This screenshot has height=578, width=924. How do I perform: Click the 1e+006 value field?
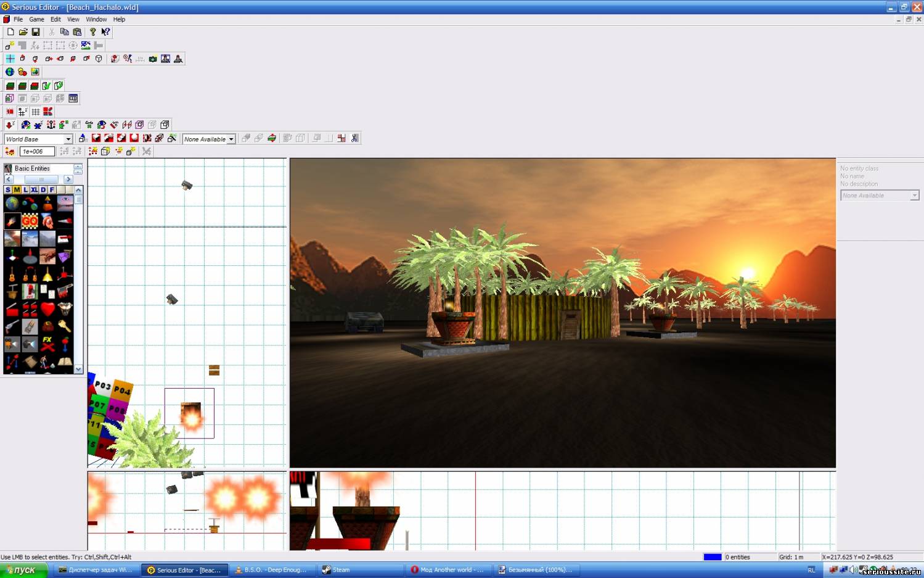coord(37,152)
